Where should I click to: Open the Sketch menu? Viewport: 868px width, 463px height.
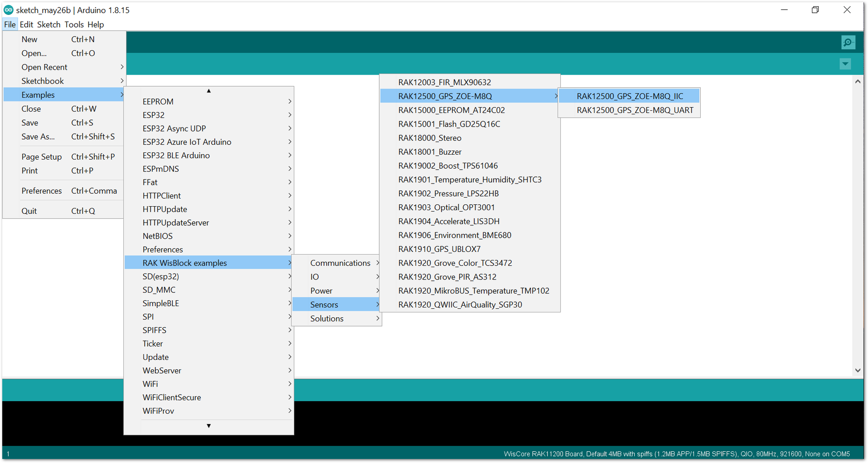click(x=49, y=24)
